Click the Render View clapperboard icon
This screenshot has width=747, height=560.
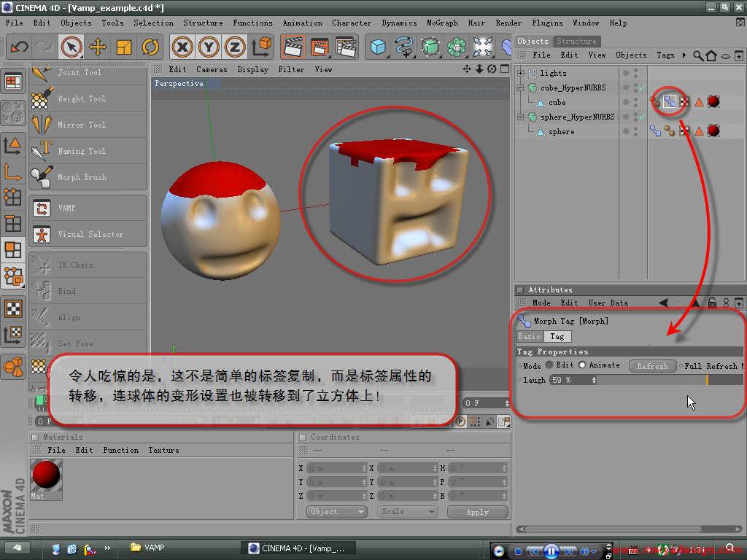tap(293, 47)
